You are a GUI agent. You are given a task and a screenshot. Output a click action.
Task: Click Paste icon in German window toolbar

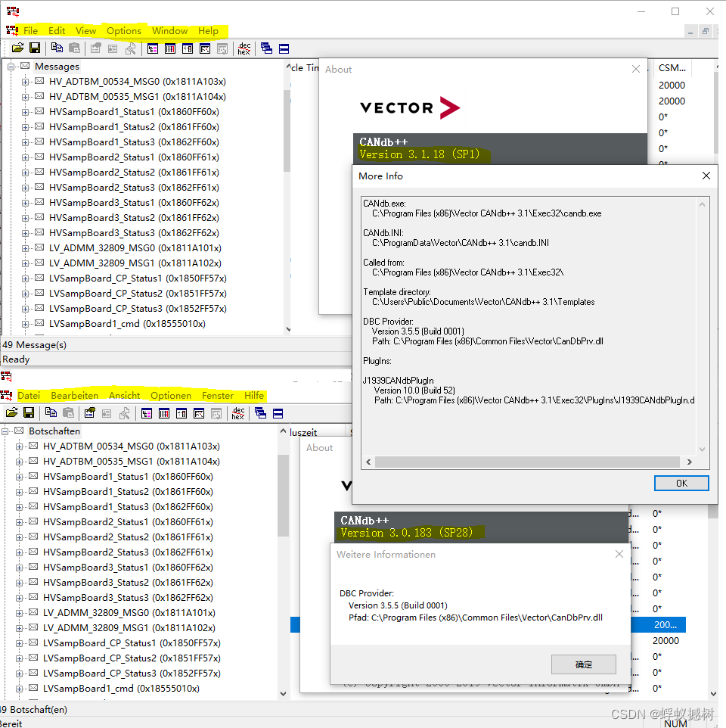pos(68,412)
